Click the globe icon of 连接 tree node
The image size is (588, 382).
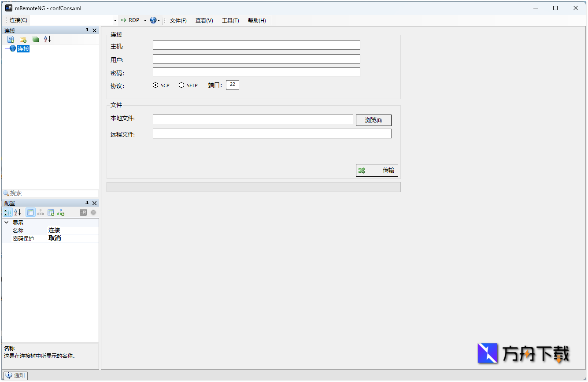coord(13,48)
